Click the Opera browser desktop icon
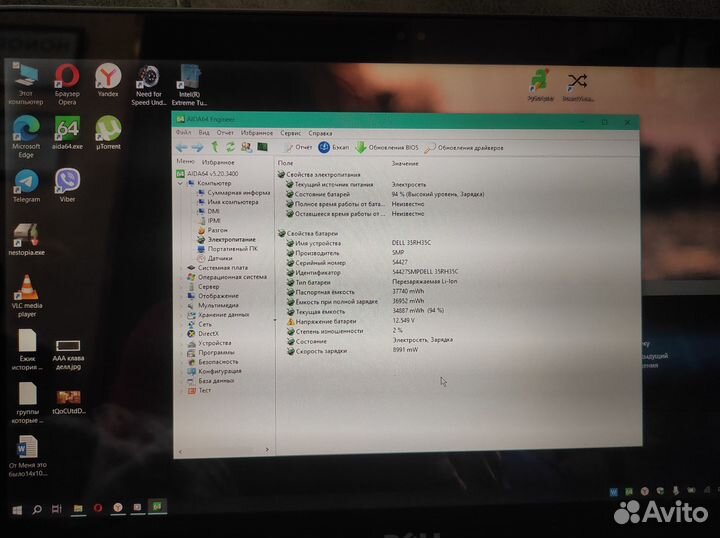Viewport: 720px width, 538px height. coord(67,85)
